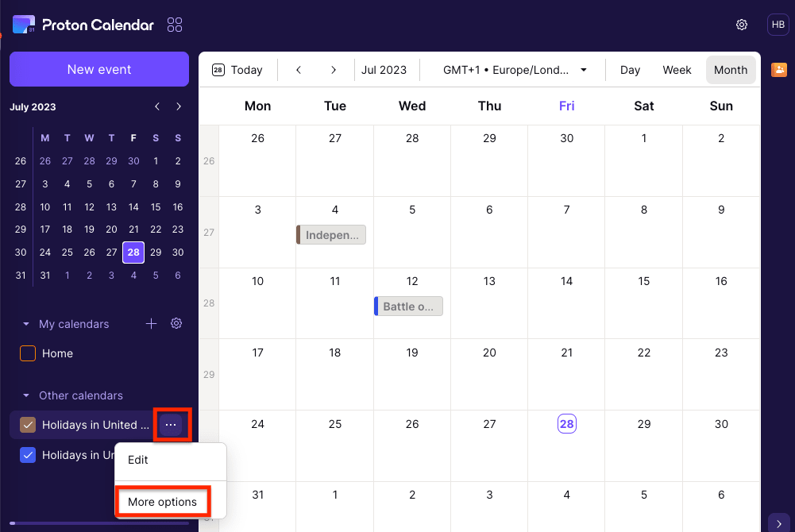Open calendar settings gear beside My calendars

point(176,323)
